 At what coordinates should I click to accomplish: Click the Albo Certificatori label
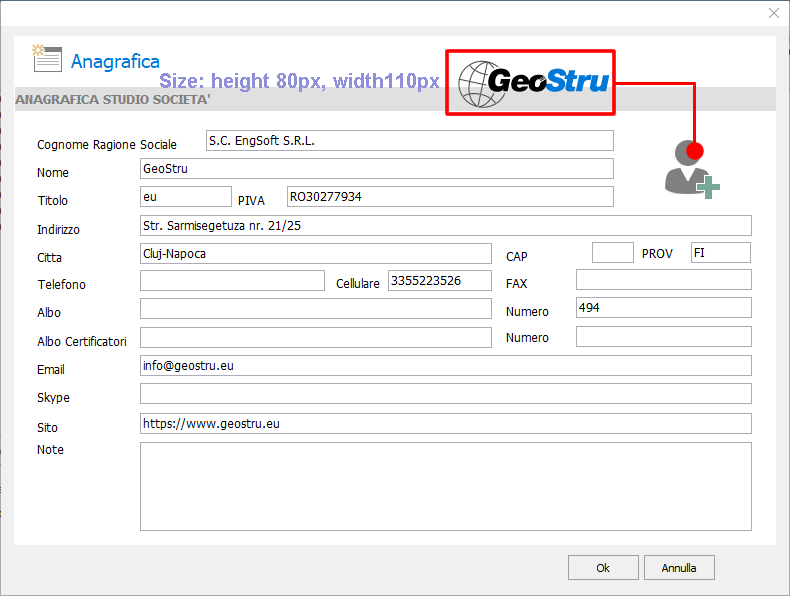point(82,342)
